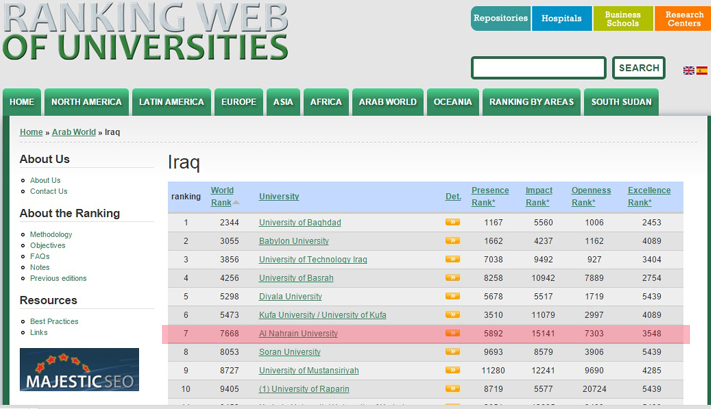Click the Home breadcrumb link
The width and height of the screenshot is (711, 409).
tap(31, 132)
